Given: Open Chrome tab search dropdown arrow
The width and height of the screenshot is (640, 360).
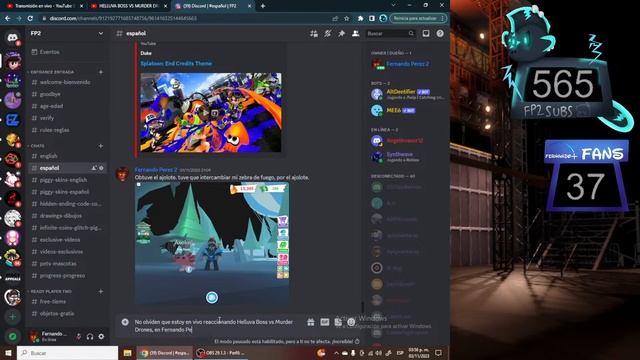Looking at the screenshot, I should pyautogui.click(x=393, y=5).
